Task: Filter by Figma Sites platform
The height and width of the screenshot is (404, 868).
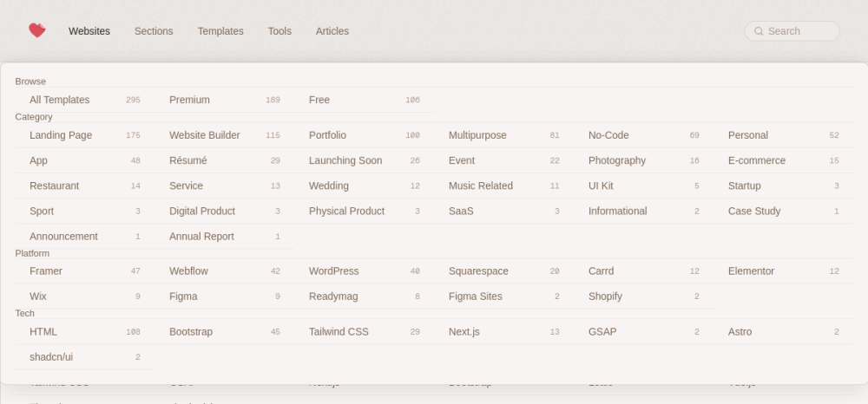Action: click(504, 296)
